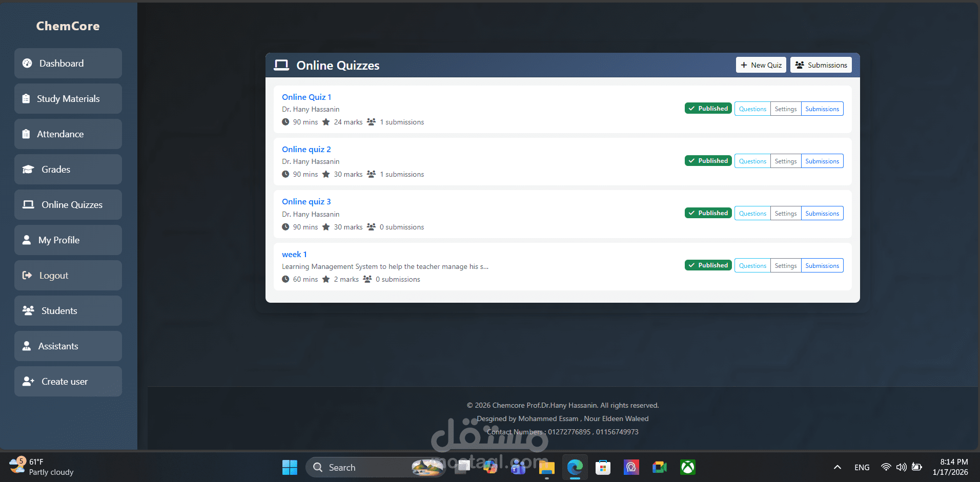The height and width of the screenshot is (482, 980).
Task: Open the Online quiz 3 title link
Action: [x=307, y=201]
